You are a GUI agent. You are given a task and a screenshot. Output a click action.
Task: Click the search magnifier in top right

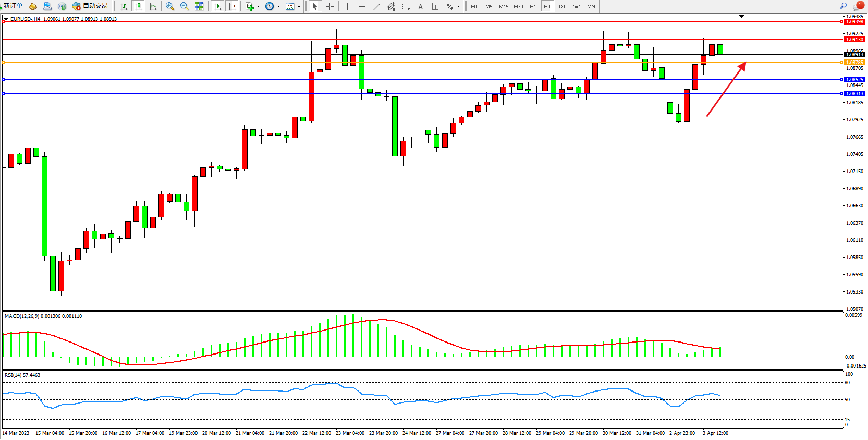pos(843,6)
